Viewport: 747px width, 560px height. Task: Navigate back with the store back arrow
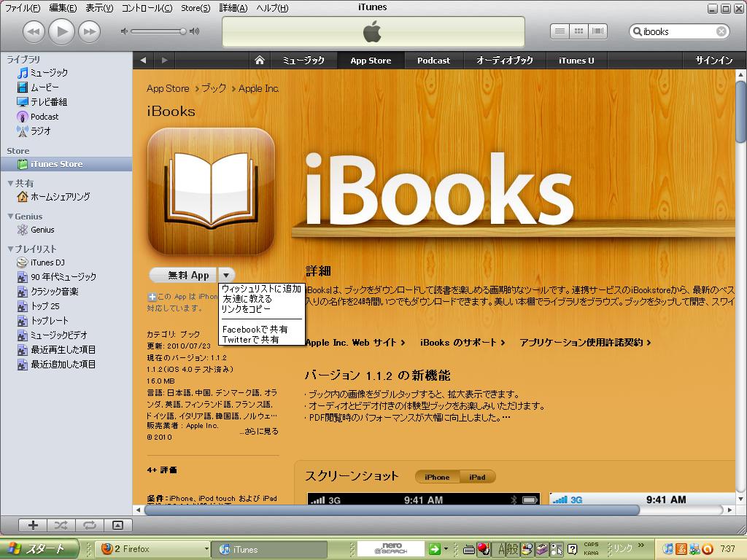point(144,61)
